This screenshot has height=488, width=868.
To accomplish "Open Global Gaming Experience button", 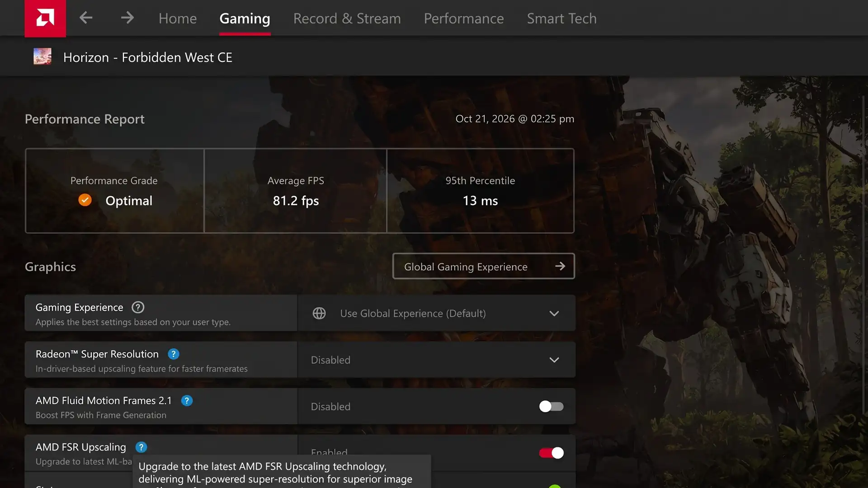I will (483, 266).
